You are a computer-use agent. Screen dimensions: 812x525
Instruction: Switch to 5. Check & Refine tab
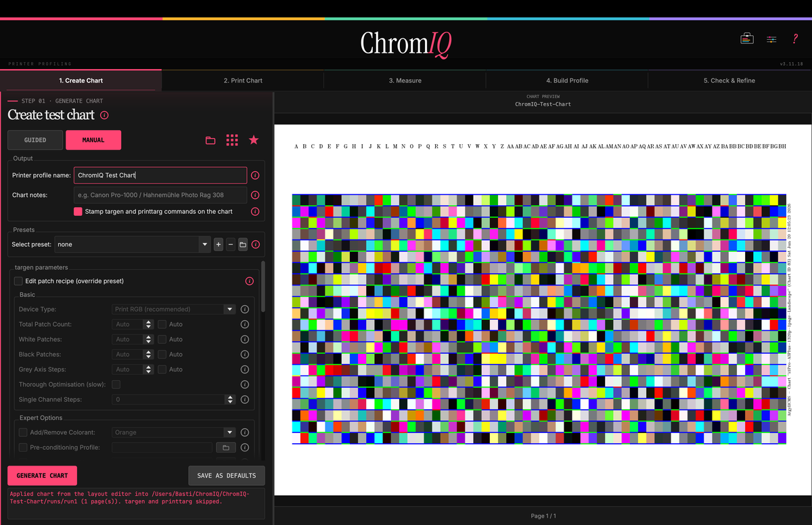tap(729, 81)
